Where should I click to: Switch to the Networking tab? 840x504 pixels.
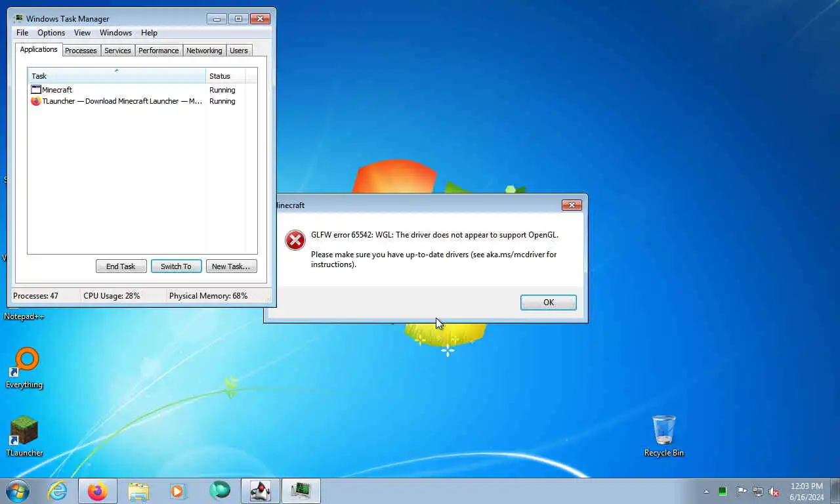pos(204,51)
